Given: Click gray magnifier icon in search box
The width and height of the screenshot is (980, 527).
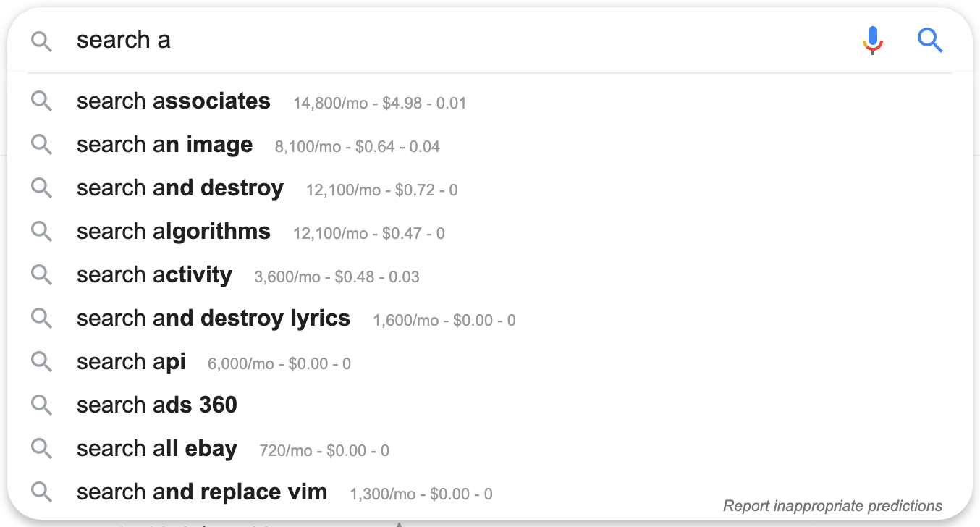Looking at the screenshot, I should point(42,42).
